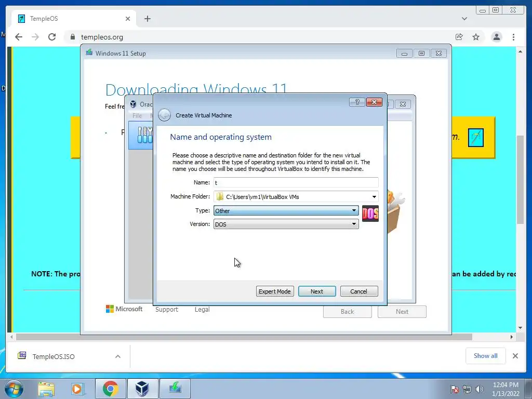Viewport: 532px width, 399px height.
Task: Click the network tray icon
Action: point(467,389)
